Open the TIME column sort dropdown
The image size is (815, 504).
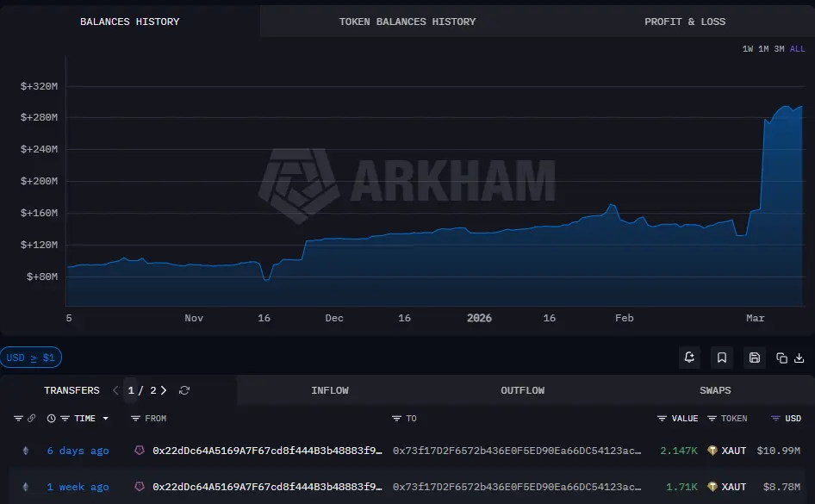[x=105, y=419]
